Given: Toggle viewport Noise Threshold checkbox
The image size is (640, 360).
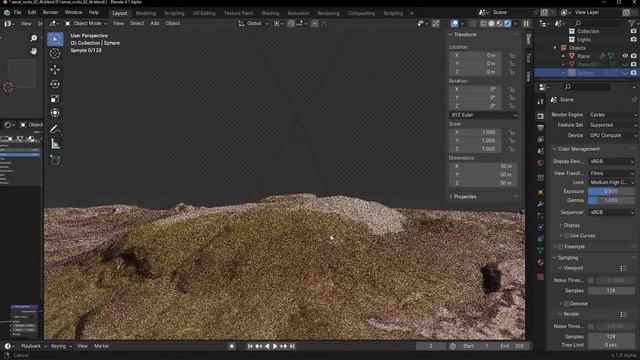Looking at the screenshot, I should coord(591,280).
